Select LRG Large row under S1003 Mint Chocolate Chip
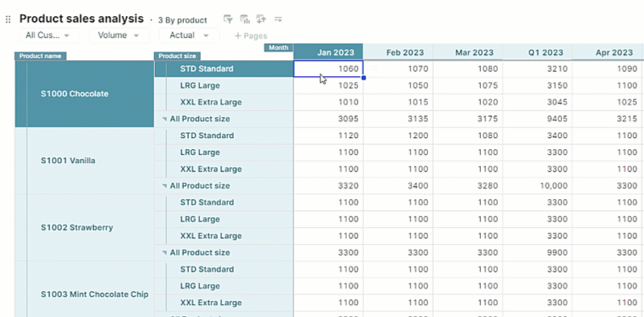Screen dimensions: 644x317 (224, 287)
